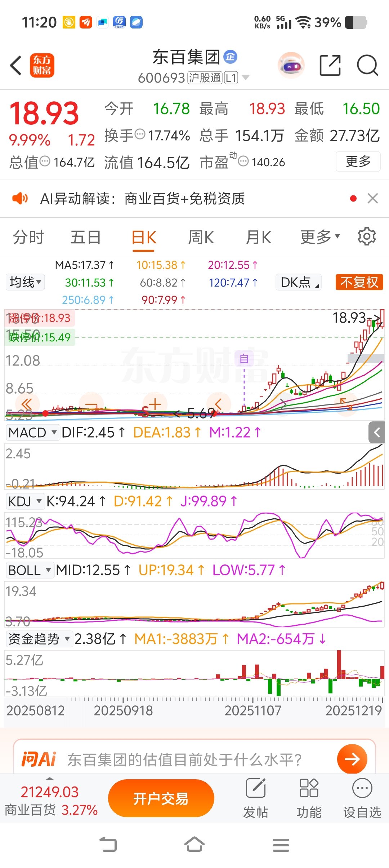389x868 pixels.
Task: Tap 金额 27.73亿 value
Action: point(355,136)
